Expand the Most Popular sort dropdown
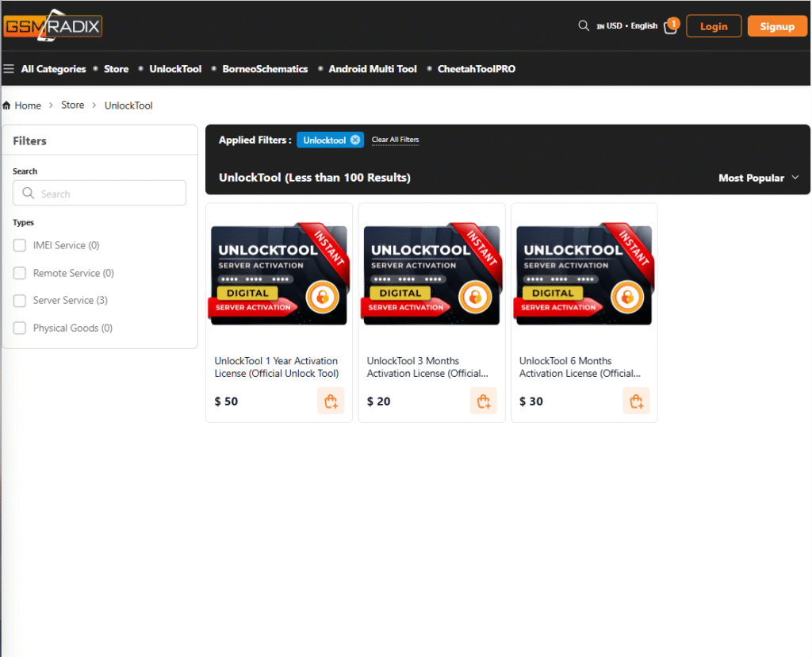The width and height of the screenshot is (812, 657). coord(760,178)
